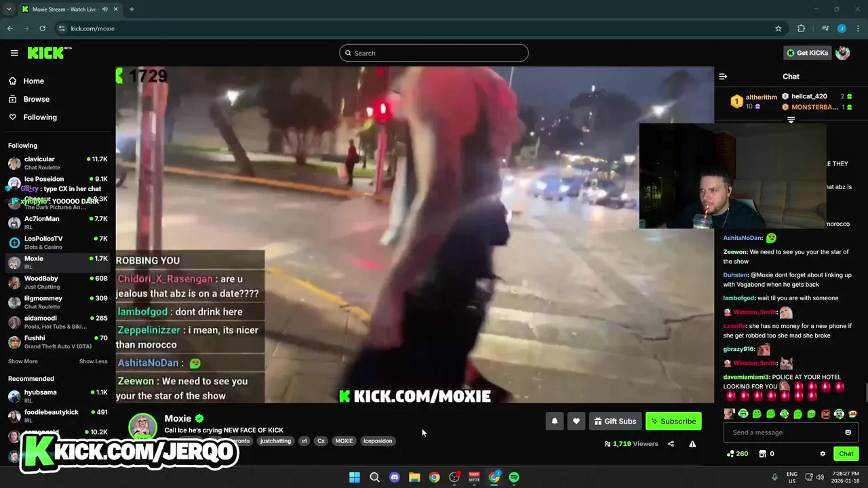Viewport: 868px width, 488px height.
Task: Click Get KICKs button
Action: pos(807,53)
